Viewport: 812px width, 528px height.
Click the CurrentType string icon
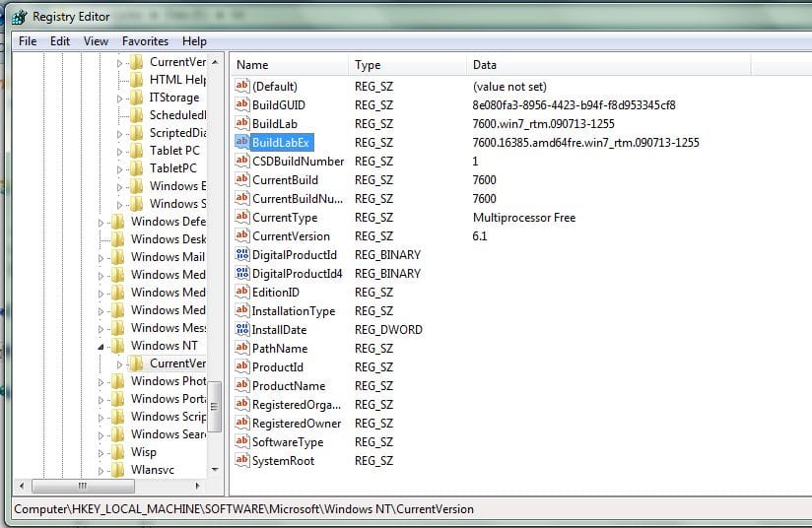(241, 217)
